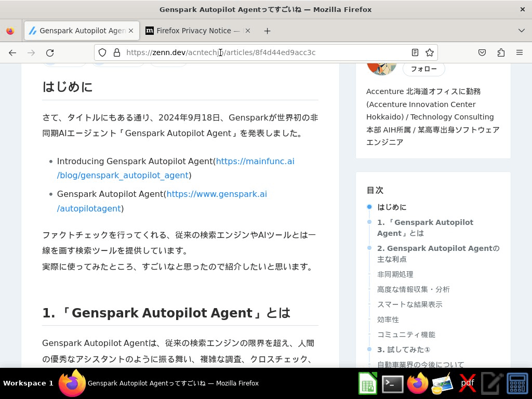
Task: Open the mainfunc.ai blog link
Action: tap(176, 168)
